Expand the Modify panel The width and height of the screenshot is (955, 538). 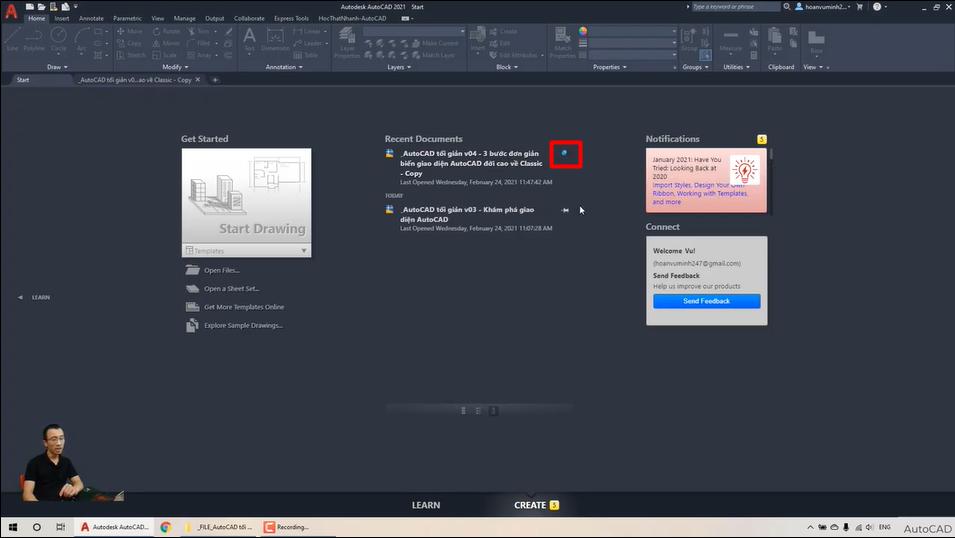[175, 67]
